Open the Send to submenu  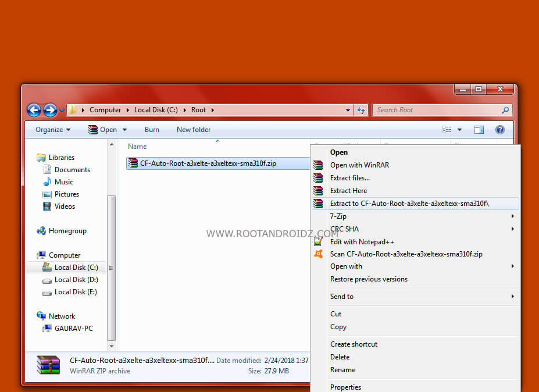415,297
